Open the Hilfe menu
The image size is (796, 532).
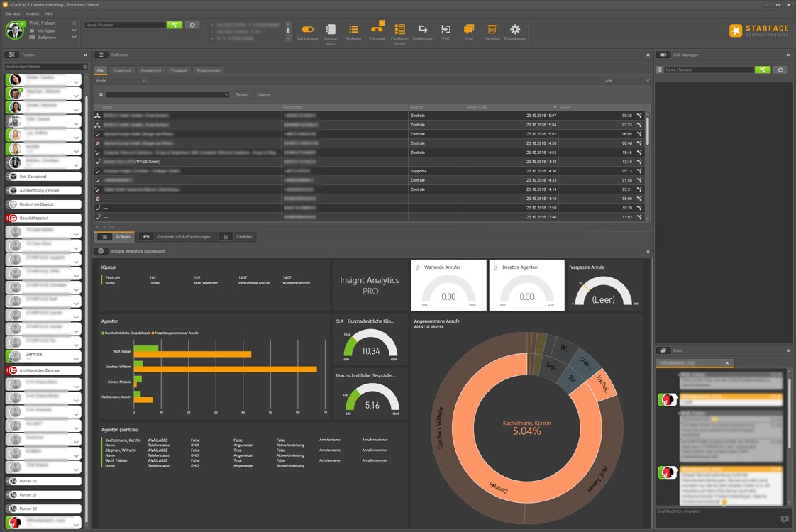pyautogui.click(x=49, y=13)
